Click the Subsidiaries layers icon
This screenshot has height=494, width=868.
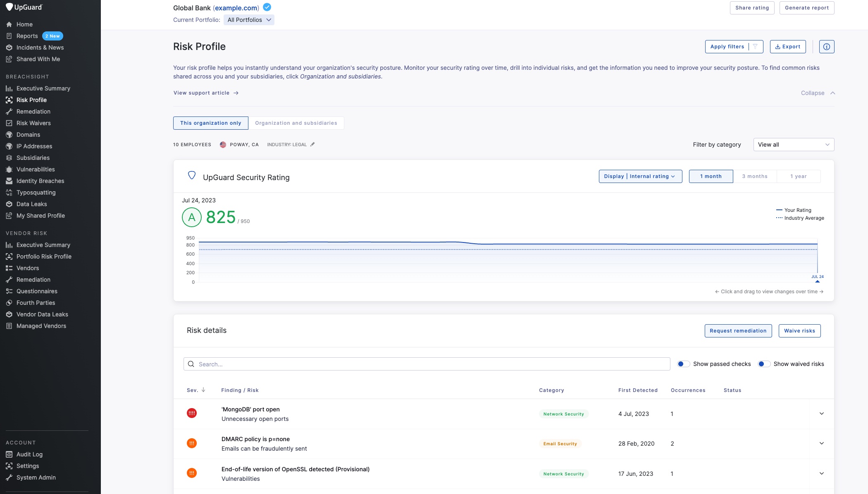click(9, 158)
